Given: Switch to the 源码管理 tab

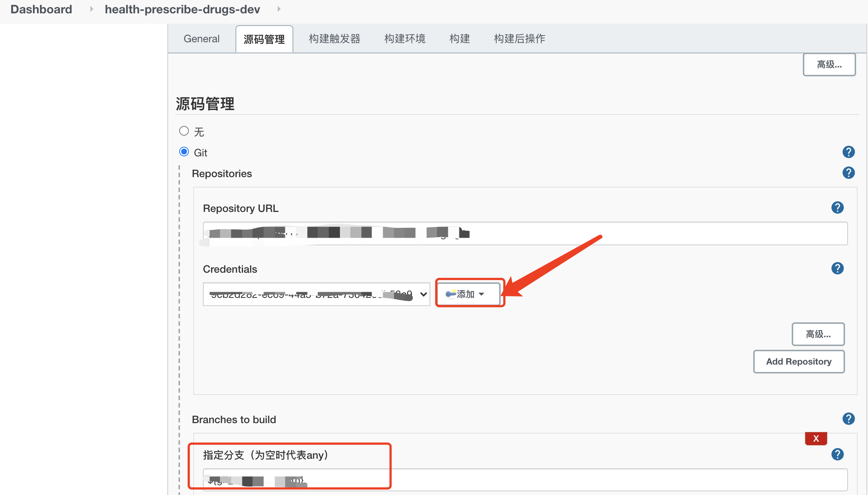Looking at the screenshot, I should [264, 39].
